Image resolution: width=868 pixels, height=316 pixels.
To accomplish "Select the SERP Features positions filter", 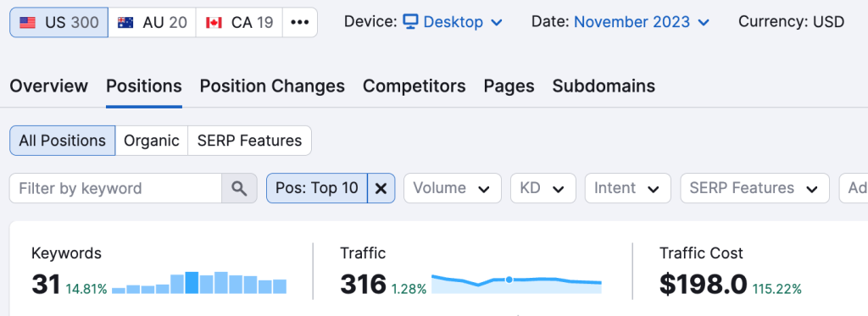I will click(x=250, y=141).
